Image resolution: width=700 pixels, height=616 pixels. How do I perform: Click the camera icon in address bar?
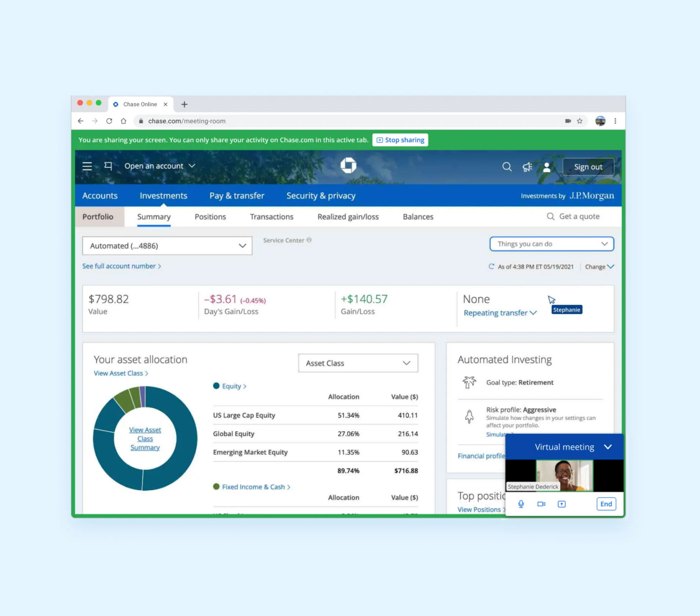(x=568, y=121)
